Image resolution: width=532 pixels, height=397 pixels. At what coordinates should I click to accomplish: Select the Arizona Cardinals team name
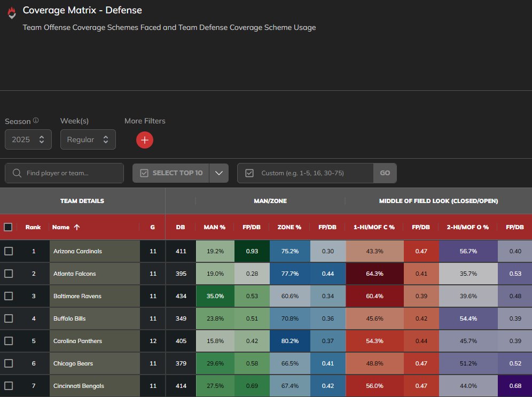[x=77, y=251]
